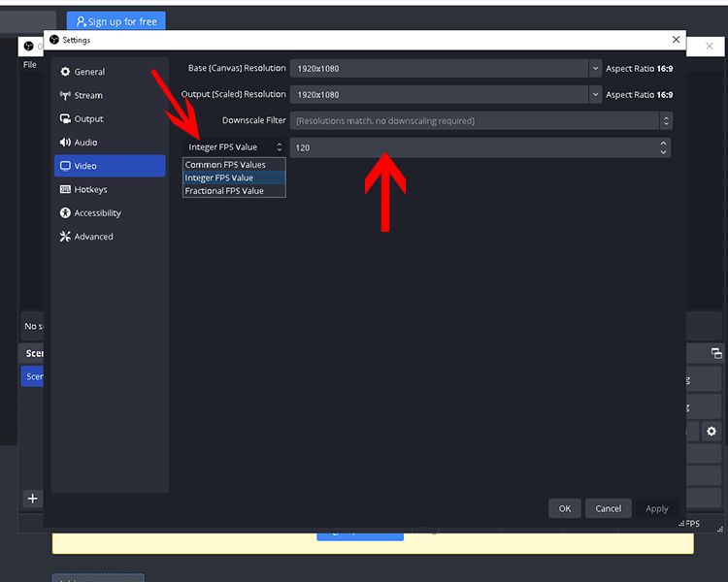
Task: Confirm settings with OK button
Action: pos(565,508)
